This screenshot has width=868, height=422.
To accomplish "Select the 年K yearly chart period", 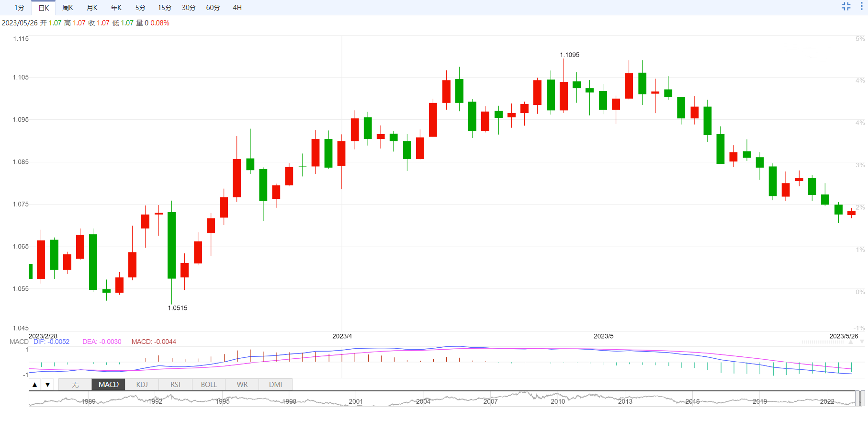I will pyautogui.click(x=116, y=8).
